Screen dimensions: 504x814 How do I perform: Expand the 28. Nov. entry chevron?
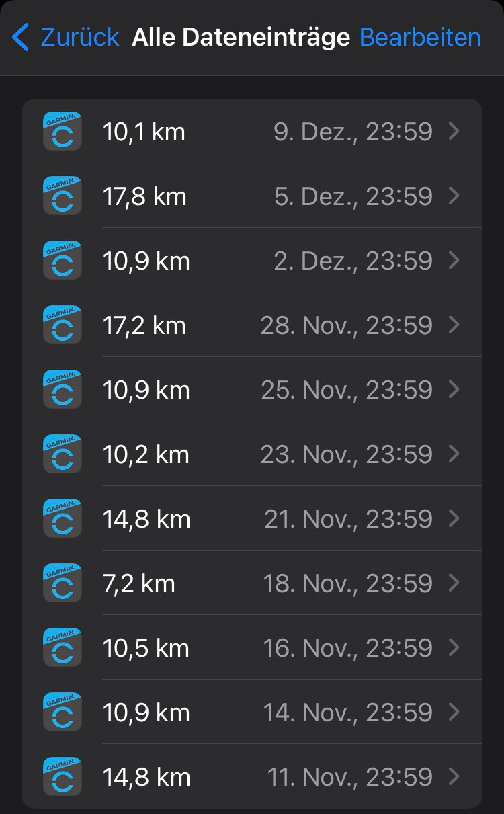454,325
